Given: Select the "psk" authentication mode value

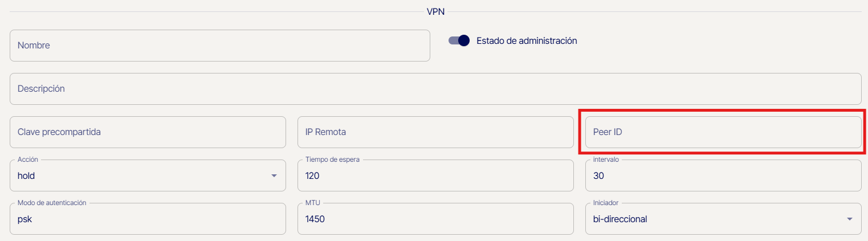Looking at the screenshot, I should pos(25,219).
